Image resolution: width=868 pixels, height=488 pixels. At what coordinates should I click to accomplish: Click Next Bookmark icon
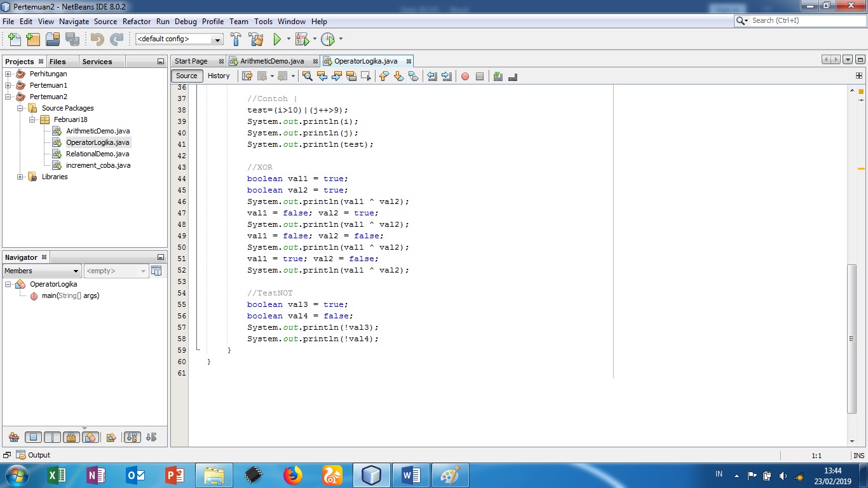click(x=398, y=76)
